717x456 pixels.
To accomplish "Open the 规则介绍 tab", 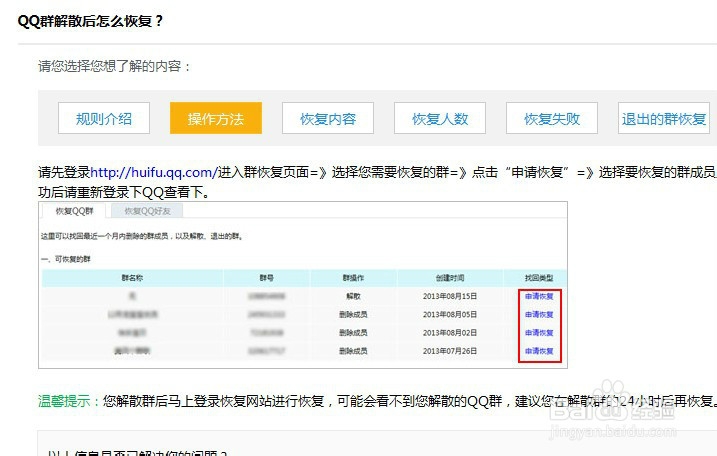I will (x=104, y=118).
